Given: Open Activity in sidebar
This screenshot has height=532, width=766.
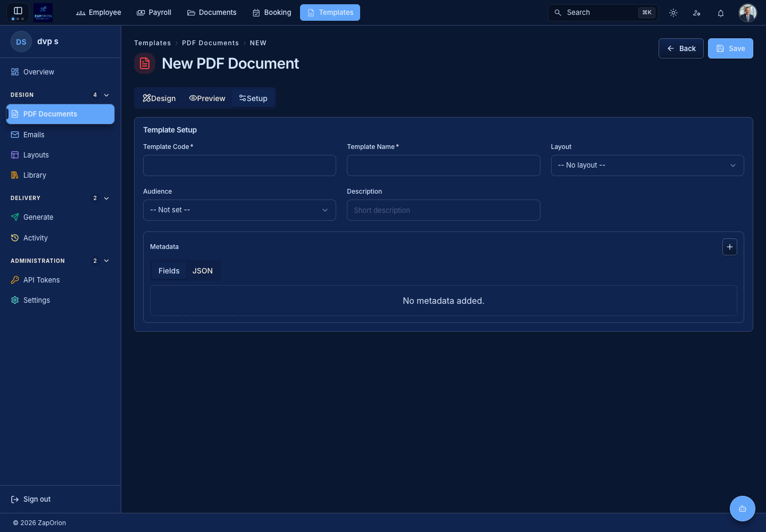Looking at the screenshot, I should click(x=60, y=238).
